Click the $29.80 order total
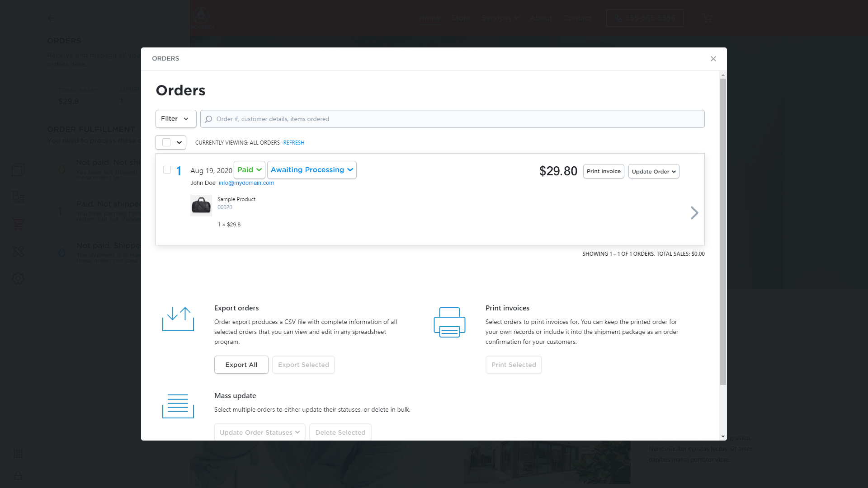 point(558,171)
